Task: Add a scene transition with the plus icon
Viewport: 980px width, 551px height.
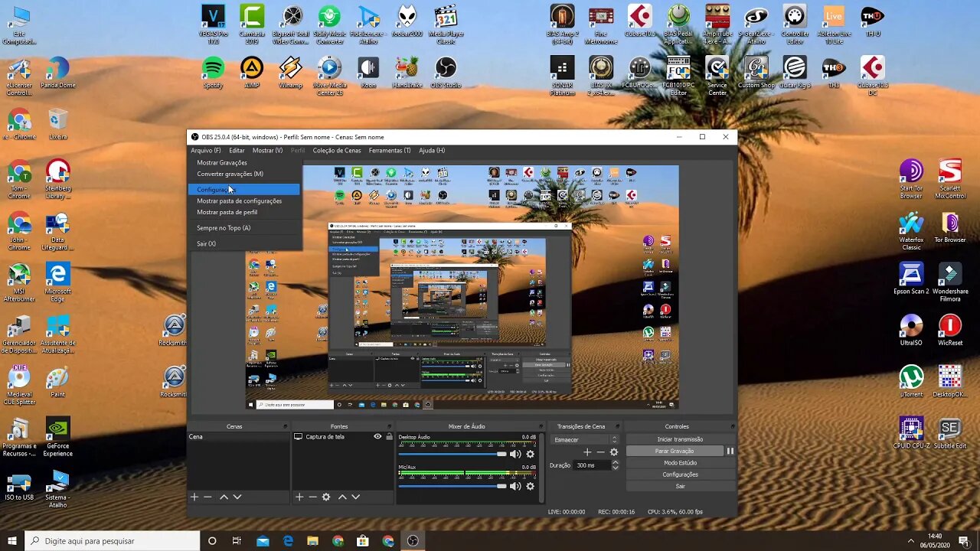Action: (587, 452)
